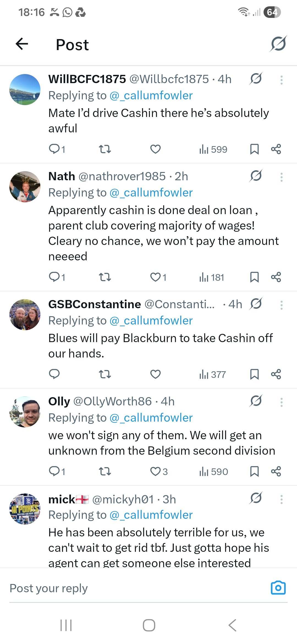The height and width of the screenshot is (644, 297).
Task: Open GSBConstantine's profile picture
Action: tap(25, 315)
